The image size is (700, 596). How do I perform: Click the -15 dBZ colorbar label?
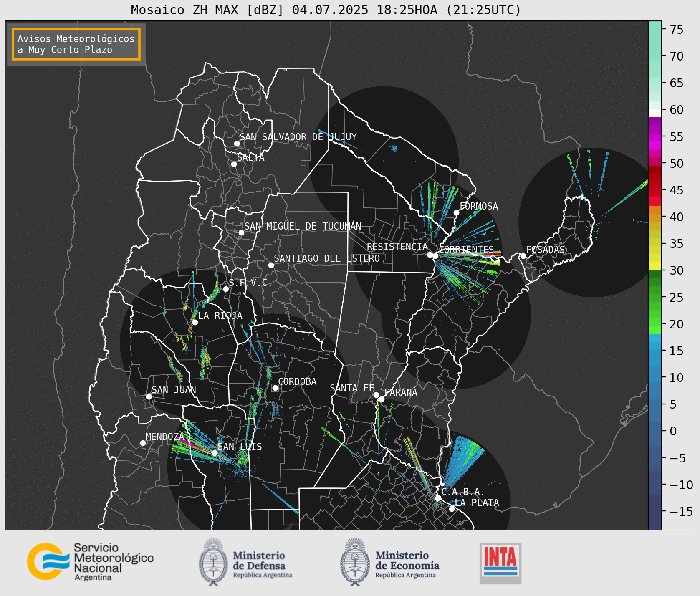[x=681, y=511]
